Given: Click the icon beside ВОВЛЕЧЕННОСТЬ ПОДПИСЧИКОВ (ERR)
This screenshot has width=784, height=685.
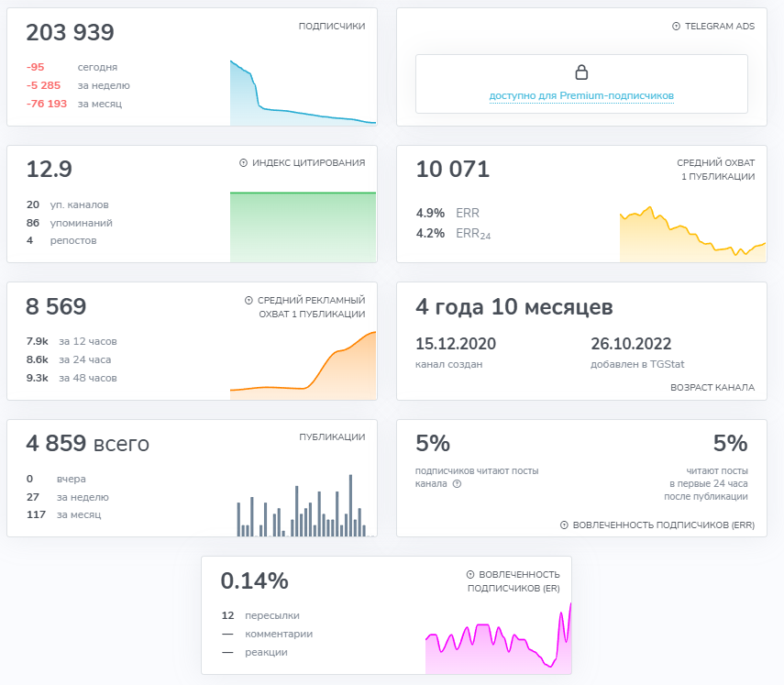Looking at the screenshot, I should [564, 525].
